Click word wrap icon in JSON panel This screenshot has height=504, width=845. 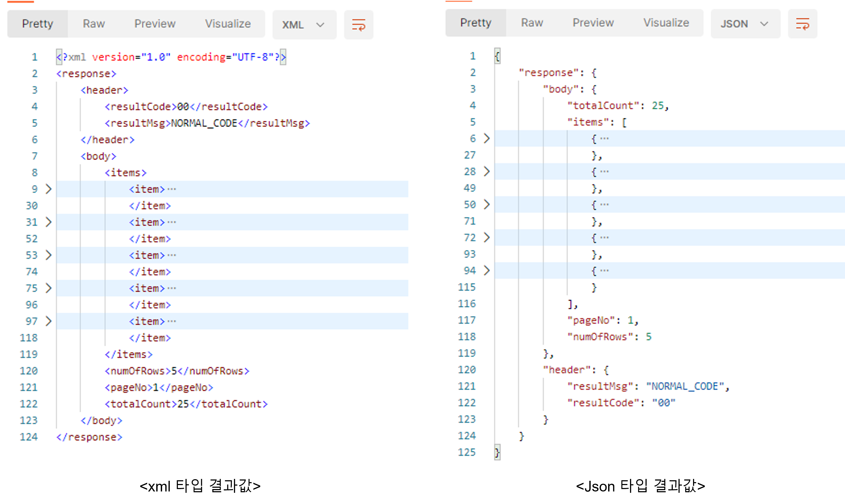(x=802, y=24)
